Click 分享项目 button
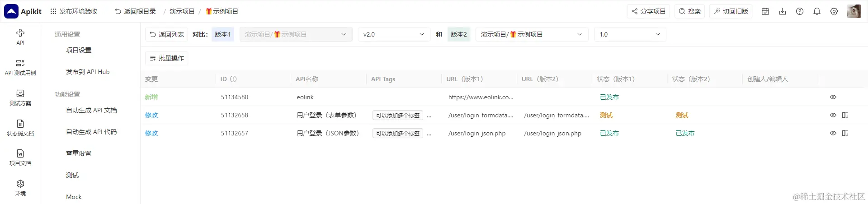 tap(649, 11)
